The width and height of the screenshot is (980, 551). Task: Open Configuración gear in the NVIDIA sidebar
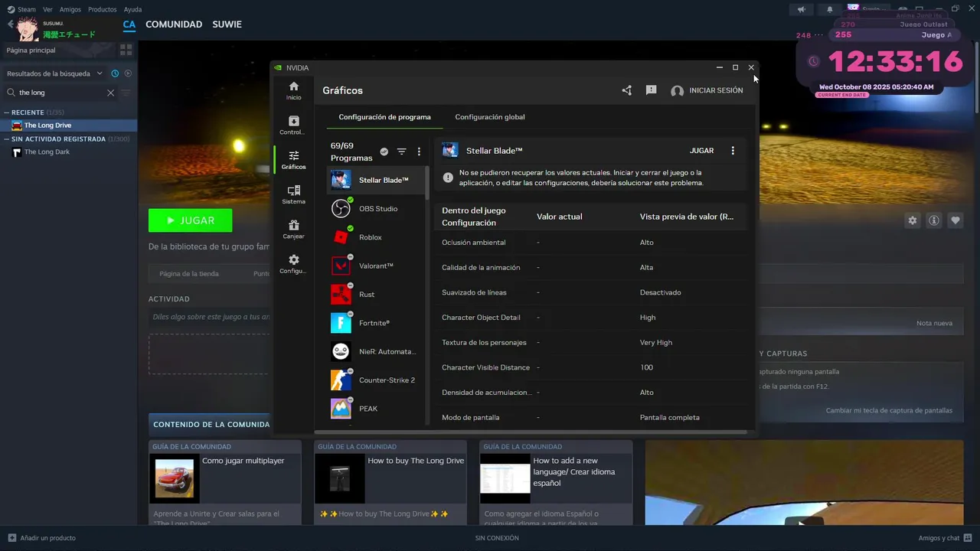coord(293,264)
